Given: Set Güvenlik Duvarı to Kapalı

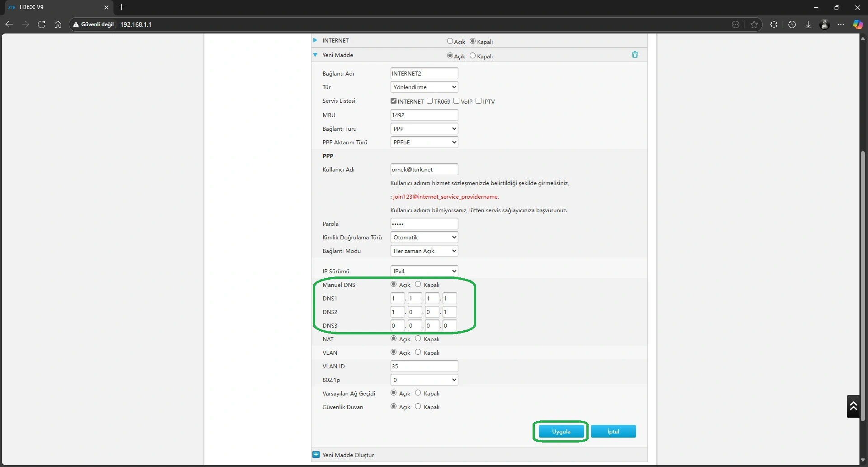Looking at the screenshot, I should (x=418, y=406).
